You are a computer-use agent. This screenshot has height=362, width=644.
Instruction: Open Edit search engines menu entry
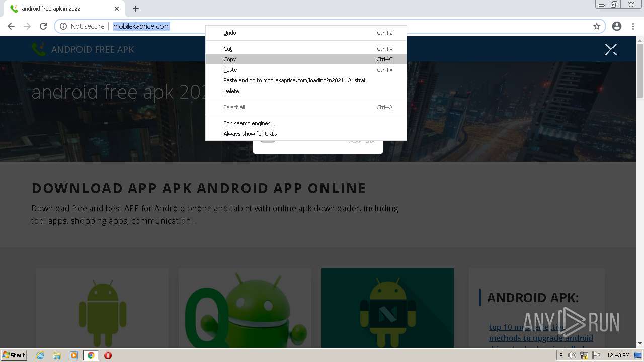coord(306,123)
